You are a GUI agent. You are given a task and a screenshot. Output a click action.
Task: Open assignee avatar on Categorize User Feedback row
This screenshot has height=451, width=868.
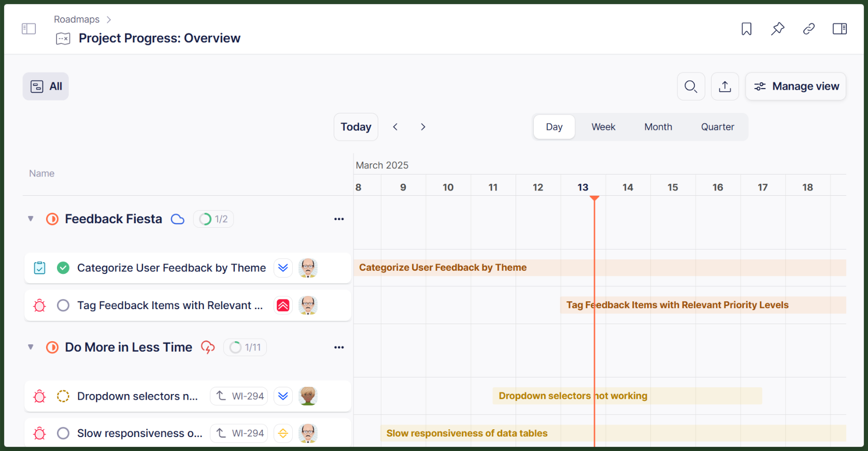pyautogui.click(x=308, y=268)
